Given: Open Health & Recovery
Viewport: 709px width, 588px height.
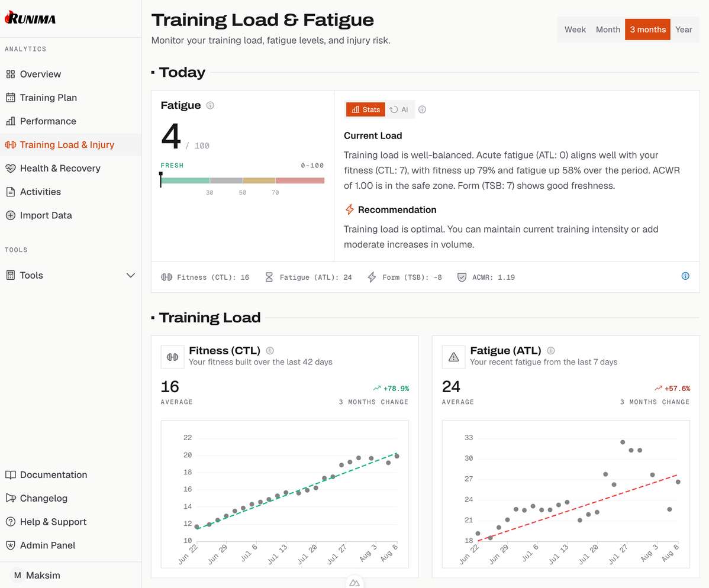Looking at the screenshot, I should click(x=70, y=168).
